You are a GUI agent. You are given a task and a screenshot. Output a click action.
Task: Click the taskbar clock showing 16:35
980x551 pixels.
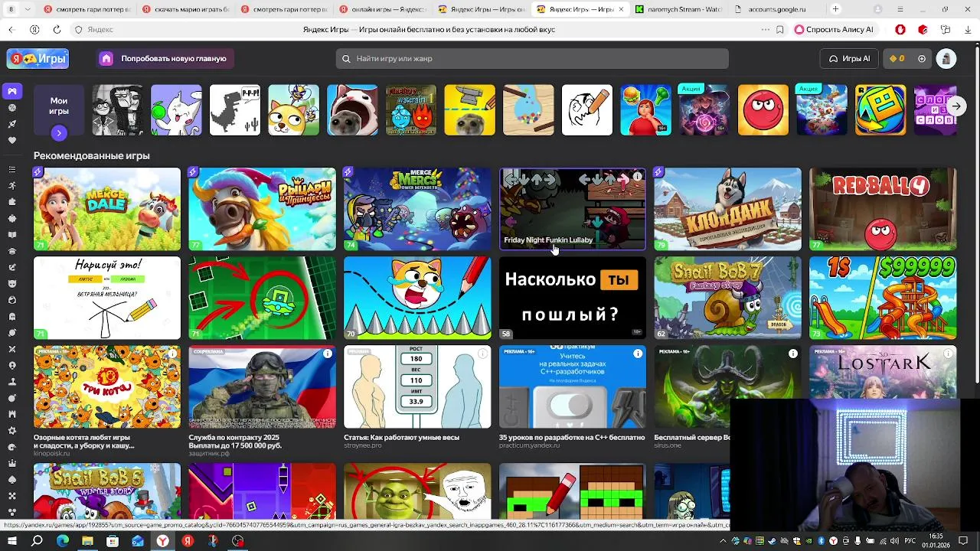coord(937,541)
